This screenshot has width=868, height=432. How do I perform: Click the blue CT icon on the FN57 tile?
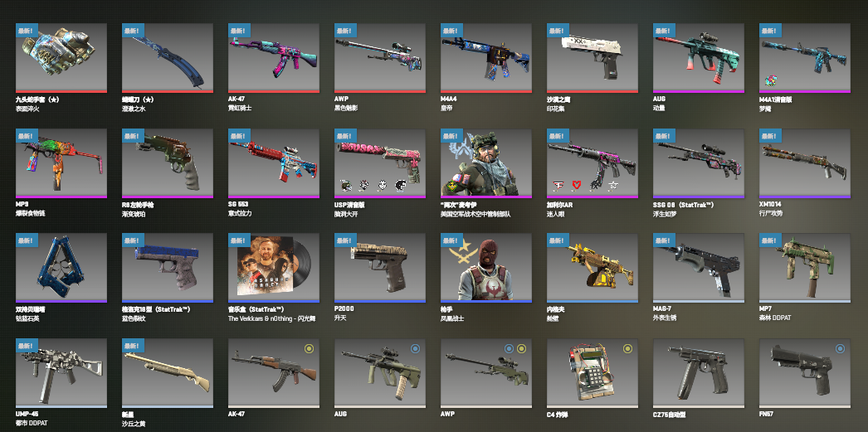tap(841, 348)
